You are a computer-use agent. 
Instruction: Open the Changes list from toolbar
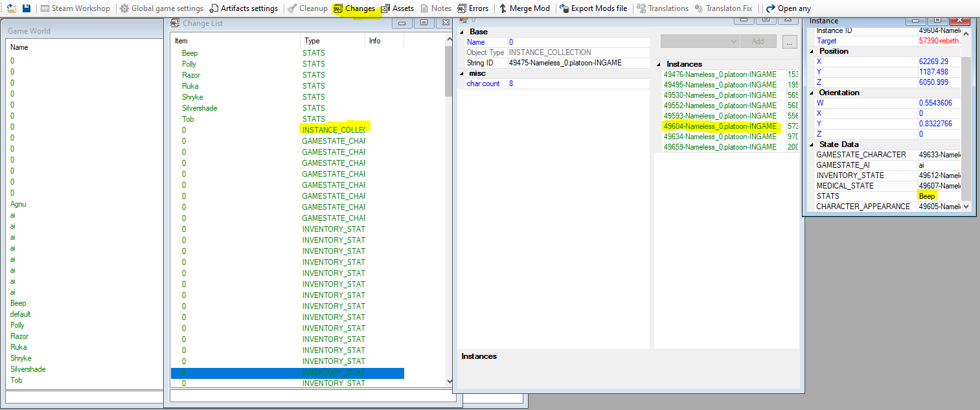[354, 8]
